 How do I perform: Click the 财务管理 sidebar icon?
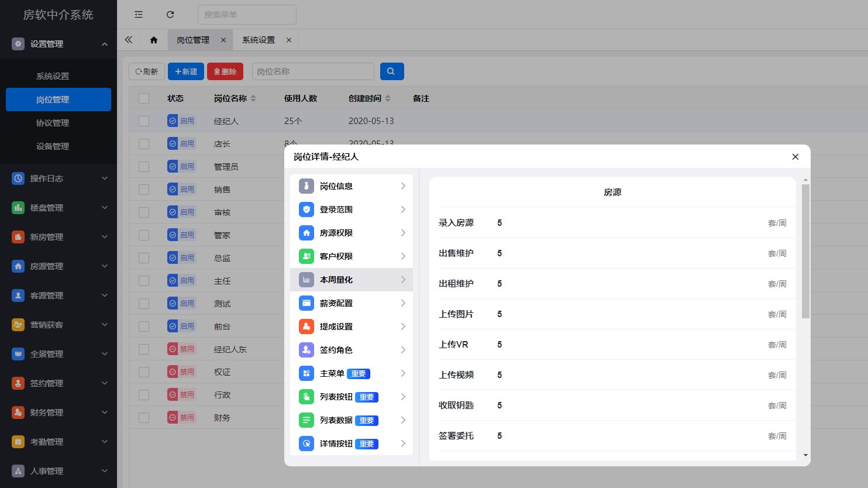click(18, 413)
